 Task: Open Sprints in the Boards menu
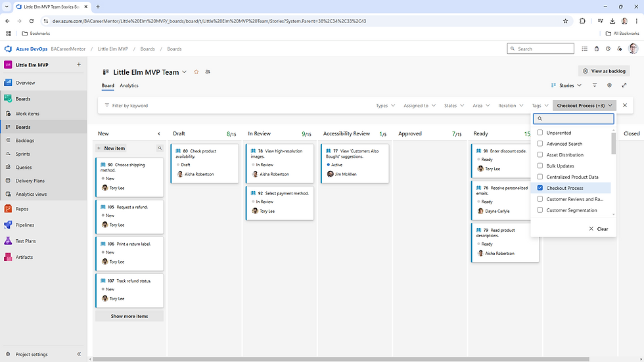[22, 154]
